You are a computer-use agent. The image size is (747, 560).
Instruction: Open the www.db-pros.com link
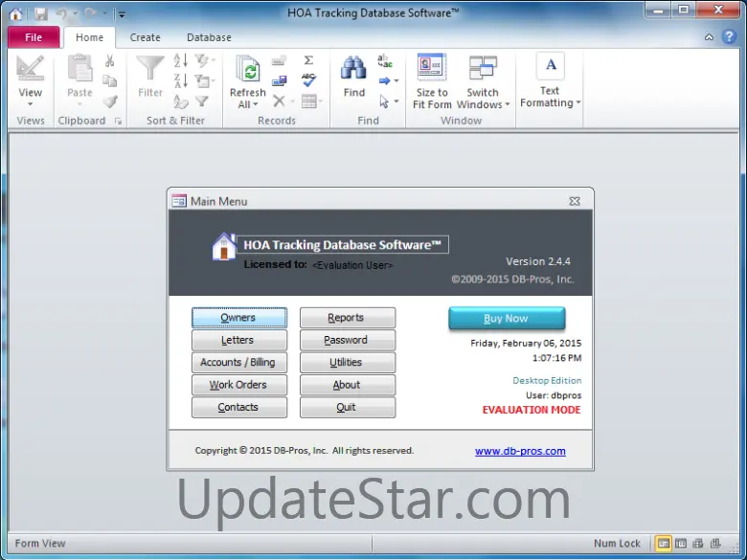coord(520,451)
